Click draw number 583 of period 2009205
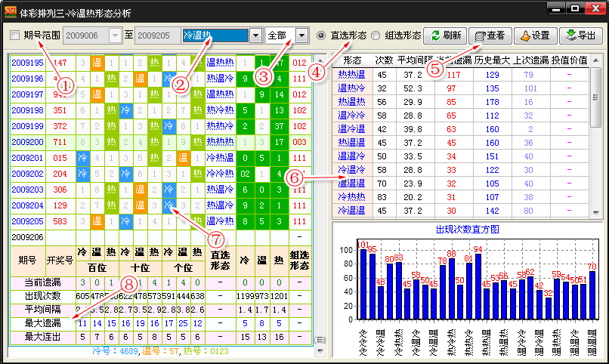 pyautogui.click(x=60, y=221)
